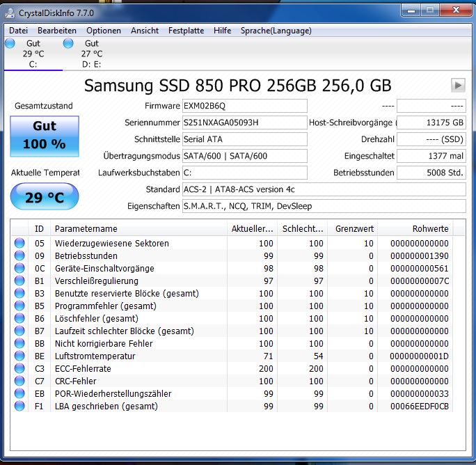Select the C: drive tab with 29 °C

[x=33, y=54]
